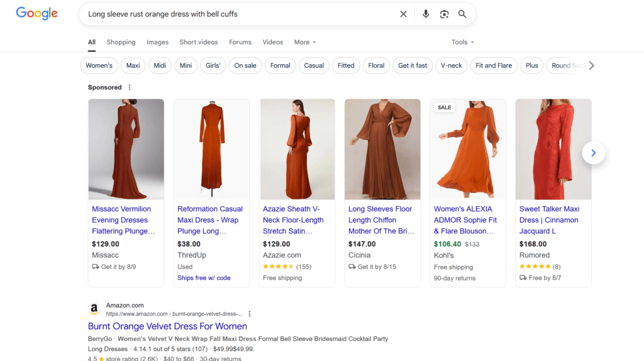Apply the Formal filter chip

click(x=280, y=65)
